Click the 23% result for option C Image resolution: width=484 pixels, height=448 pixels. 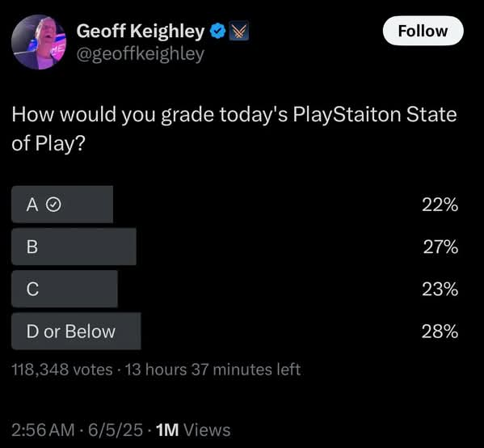coord(440,290)
